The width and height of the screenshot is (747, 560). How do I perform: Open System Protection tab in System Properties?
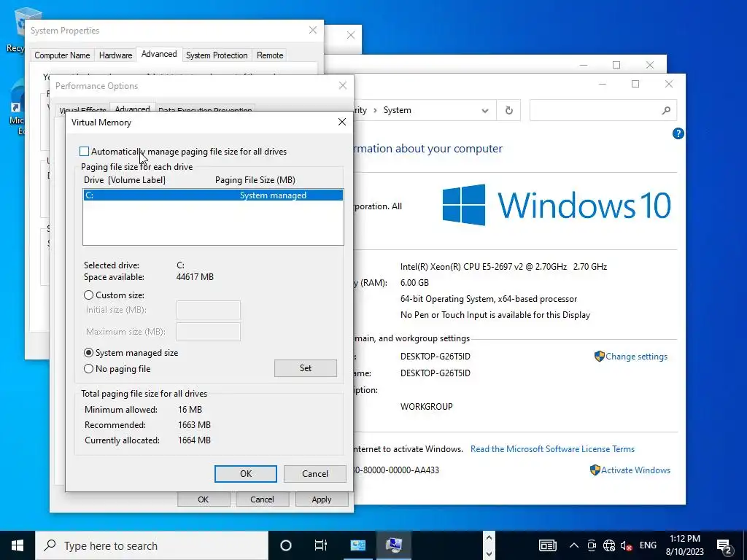(217, 55)
